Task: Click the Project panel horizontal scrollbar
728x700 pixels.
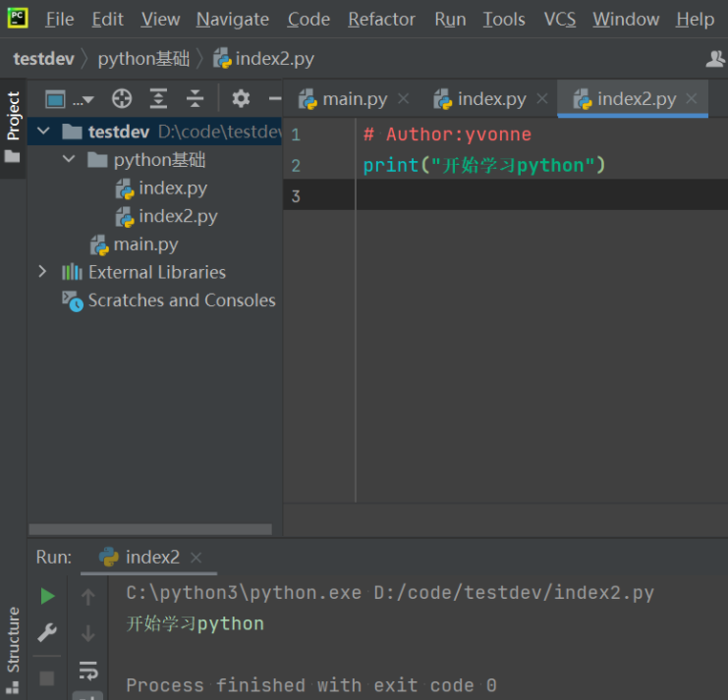Action: (x=149, y=528)
